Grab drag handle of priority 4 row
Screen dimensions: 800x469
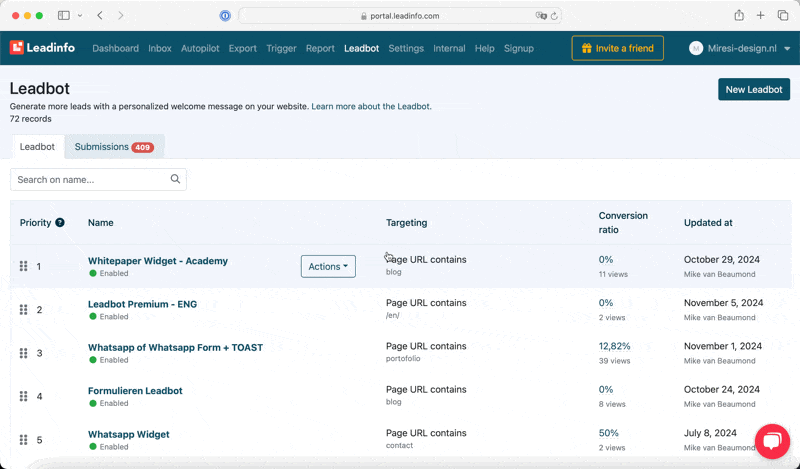[23, 397]
